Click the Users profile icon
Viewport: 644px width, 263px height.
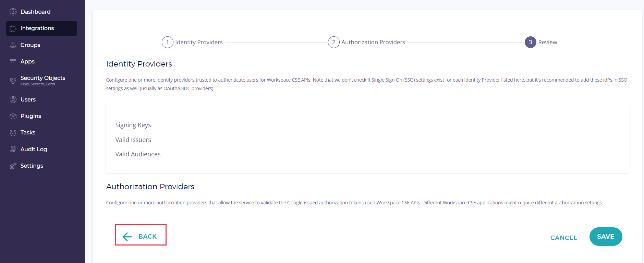click(13, 100)
